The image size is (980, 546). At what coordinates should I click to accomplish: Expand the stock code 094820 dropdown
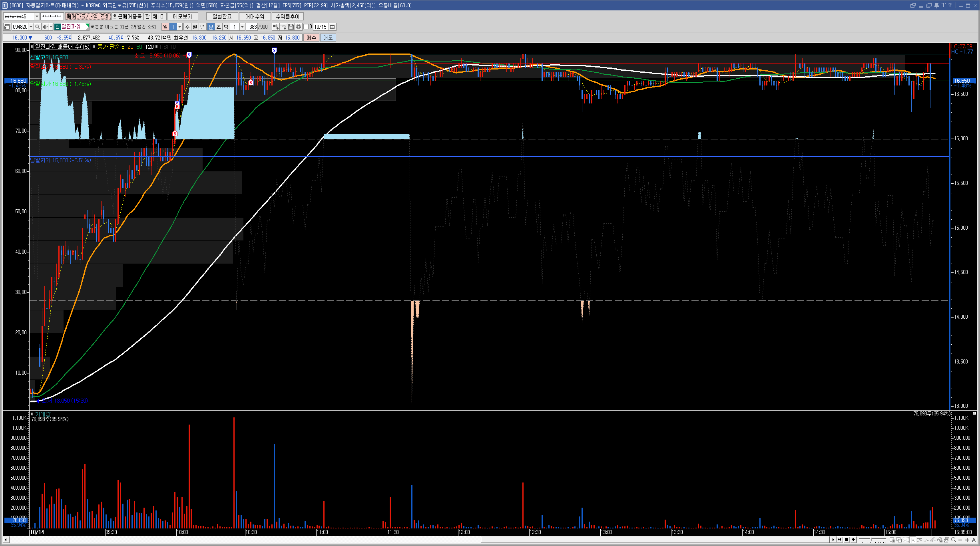pyautogui.click(x=31, y=27)
